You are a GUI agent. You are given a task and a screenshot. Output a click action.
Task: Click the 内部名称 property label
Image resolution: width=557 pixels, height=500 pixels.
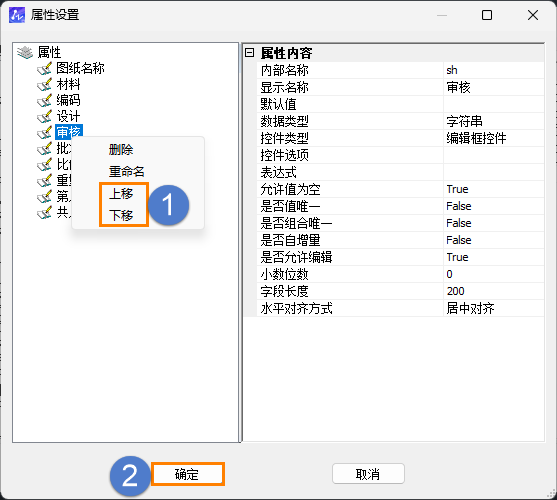click(285, 70)
